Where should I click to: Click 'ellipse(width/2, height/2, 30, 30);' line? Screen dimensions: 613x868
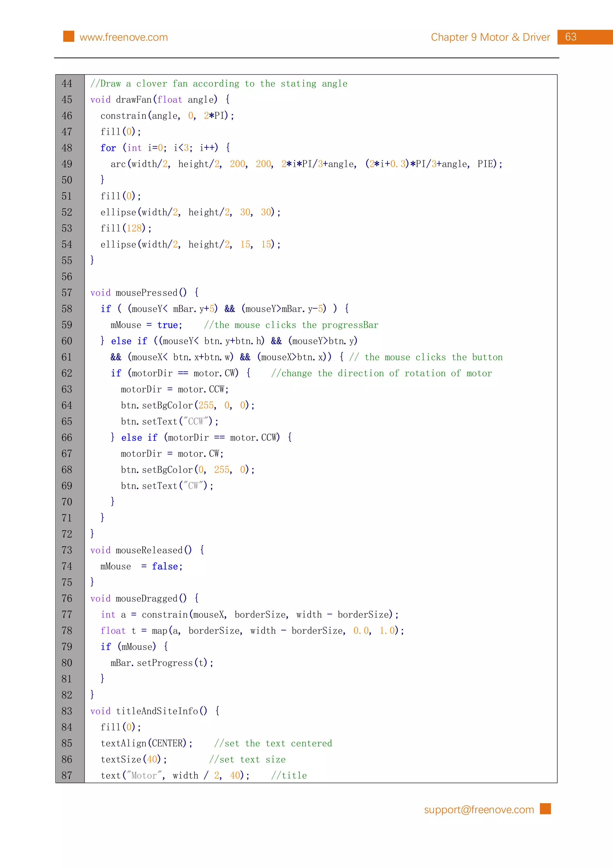point(190,212)
